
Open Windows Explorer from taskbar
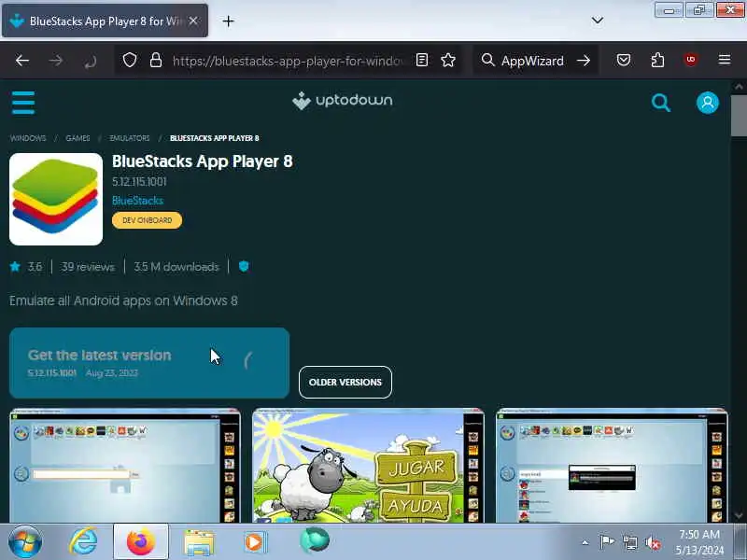[x=199, y=542]
